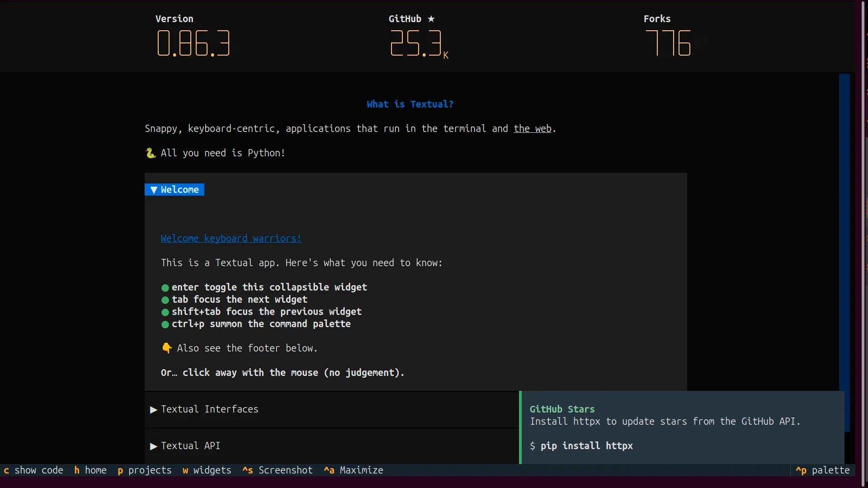
Task: Expand the Textual Interfaces section
Action: point(204,409)
